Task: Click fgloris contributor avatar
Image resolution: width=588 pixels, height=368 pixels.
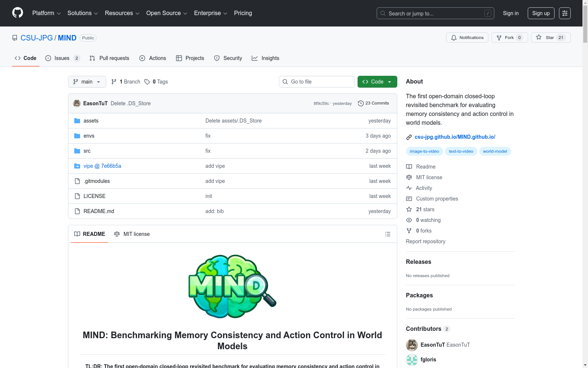Action: [412, 360]
